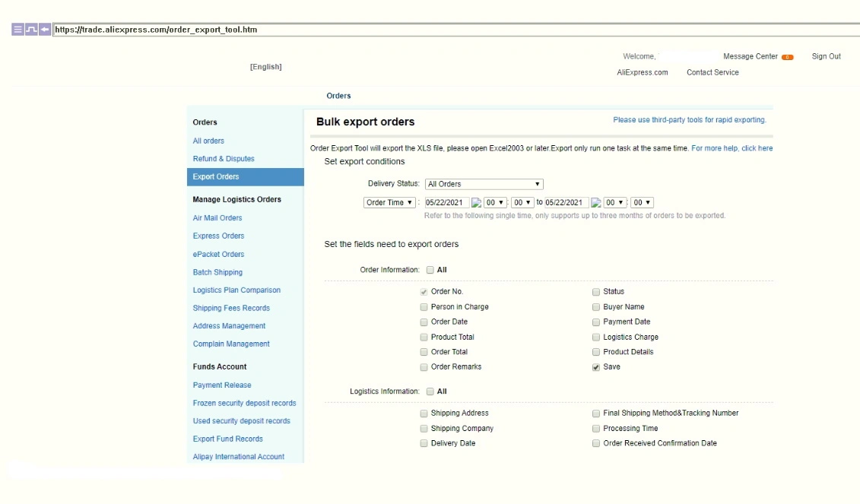The width and height of the screenshot is (860, 504).
Task: Open Complain Management
Action: (x=231, y=344)
